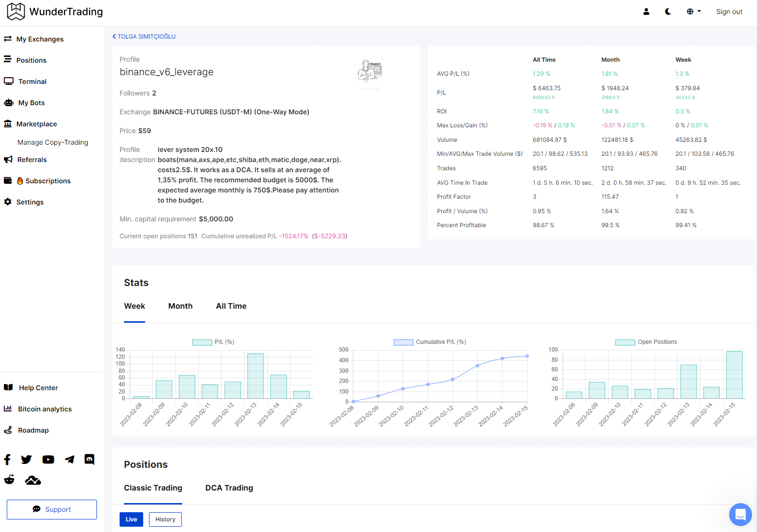The width and height of the screenshot is (757, 532).
Task: Click the Subscriptions fire icon
Action: tap(20, 181)
